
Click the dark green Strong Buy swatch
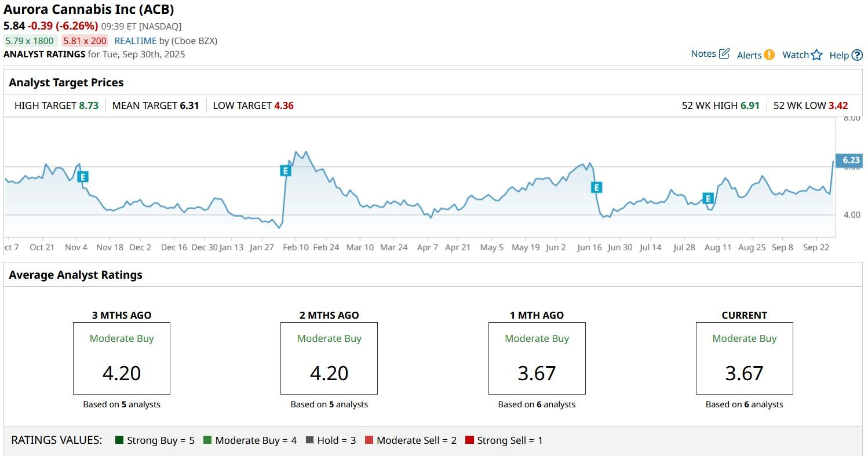pos(120,440)
